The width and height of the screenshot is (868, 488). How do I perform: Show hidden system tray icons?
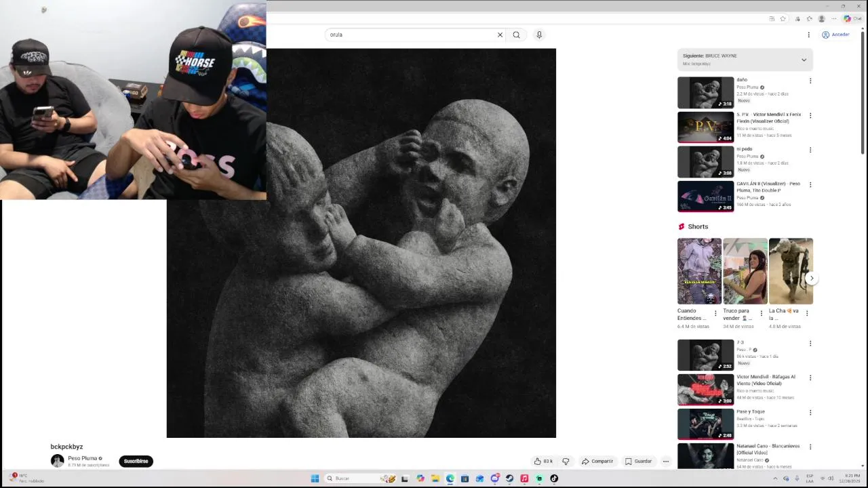point(775,479)
